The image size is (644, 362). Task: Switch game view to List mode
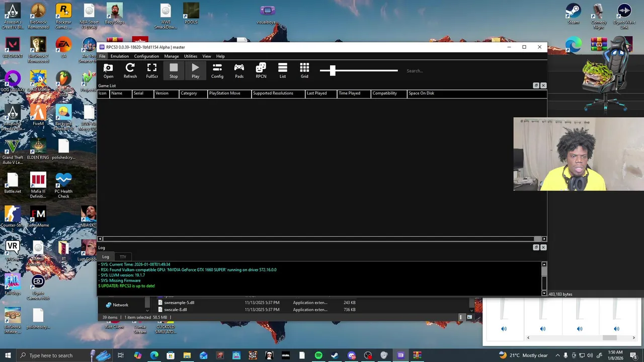(x=283, y=71)
